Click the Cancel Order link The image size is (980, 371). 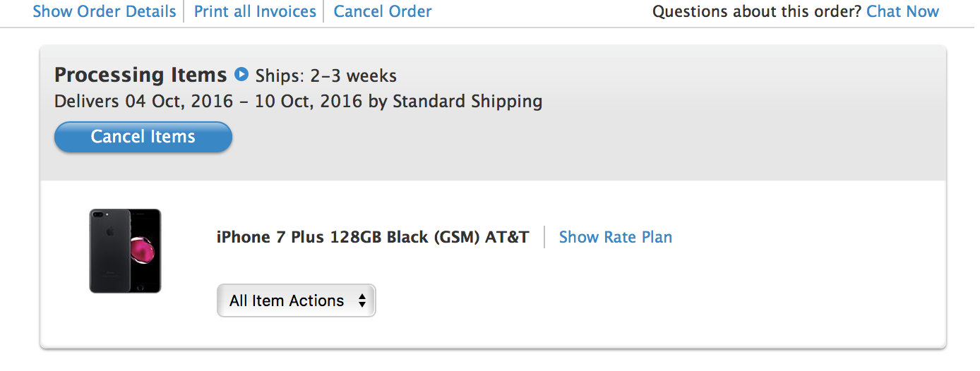tap(383, 11)
